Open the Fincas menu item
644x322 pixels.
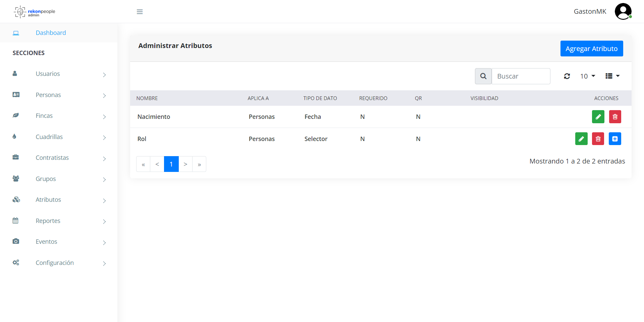[59, 116]
